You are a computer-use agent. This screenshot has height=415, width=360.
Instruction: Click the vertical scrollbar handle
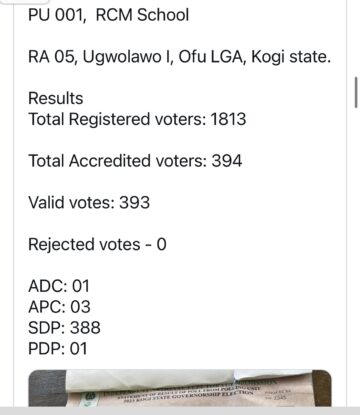[x=356, y=92]
